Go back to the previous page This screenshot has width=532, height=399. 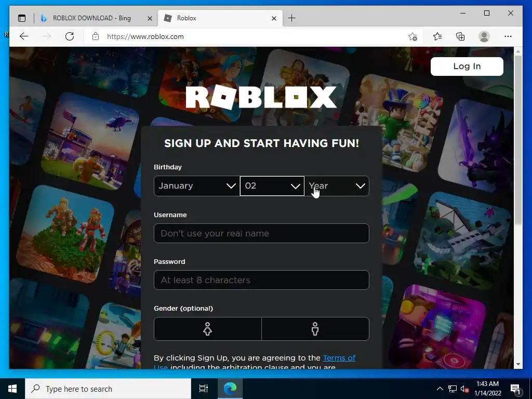[x=24, y=36]
